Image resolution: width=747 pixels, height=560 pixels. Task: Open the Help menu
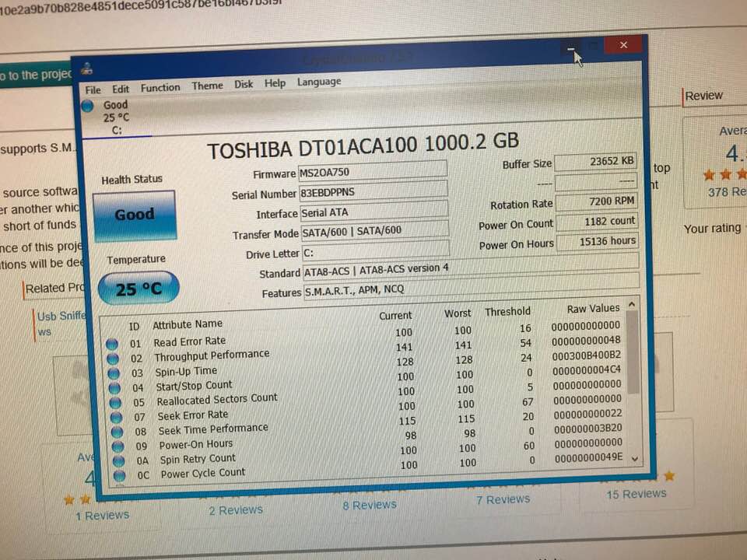[275, 83]
